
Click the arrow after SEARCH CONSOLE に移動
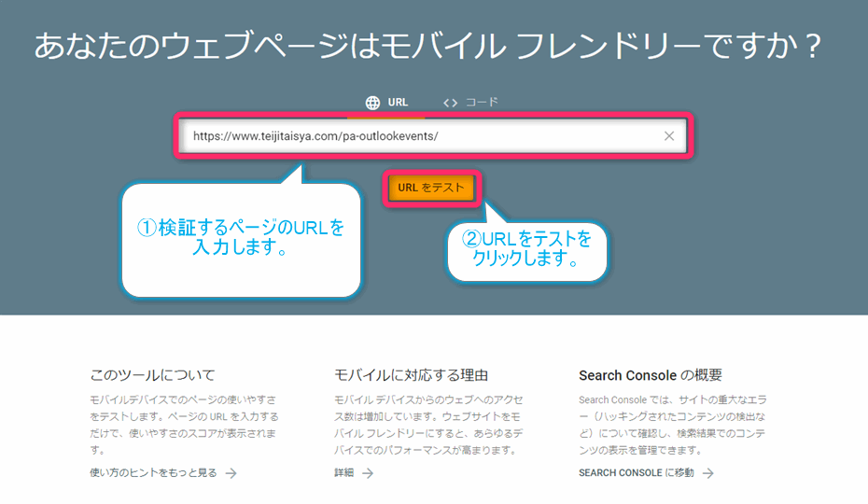point(708,473)
